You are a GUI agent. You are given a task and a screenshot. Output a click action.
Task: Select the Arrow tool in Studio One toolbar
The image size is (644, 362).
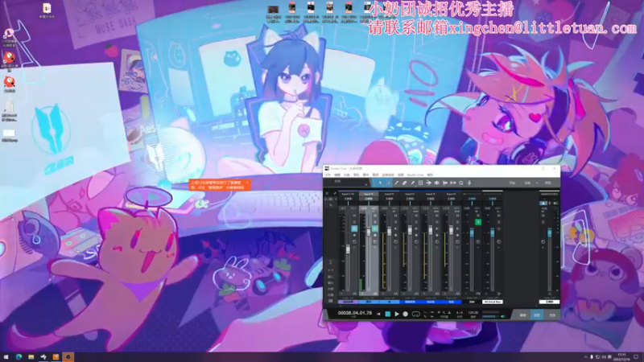point(380,183)
